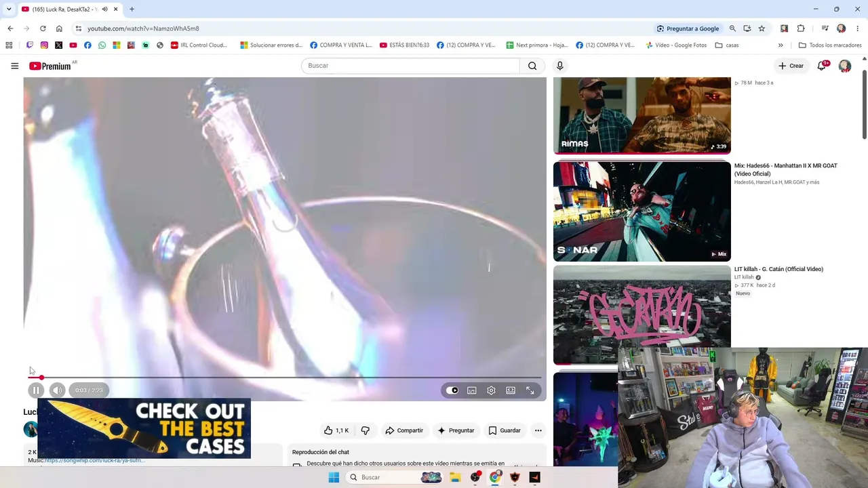Open File Explorer from the taskbar
Screen dimensions: 868x488
tap(455, 477)
